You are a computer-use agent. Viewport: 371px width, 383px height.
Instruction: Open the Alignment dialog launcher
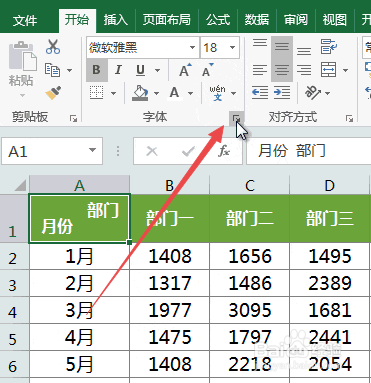349,118
